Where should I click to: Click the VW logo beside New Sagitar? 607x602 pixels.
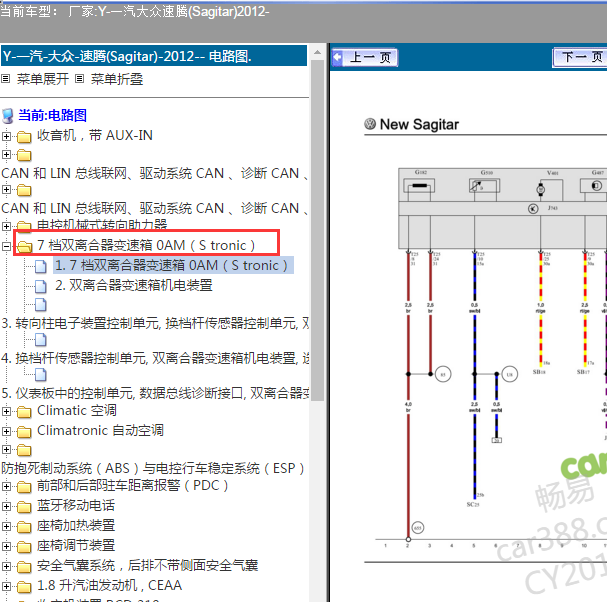pos(370,124)
